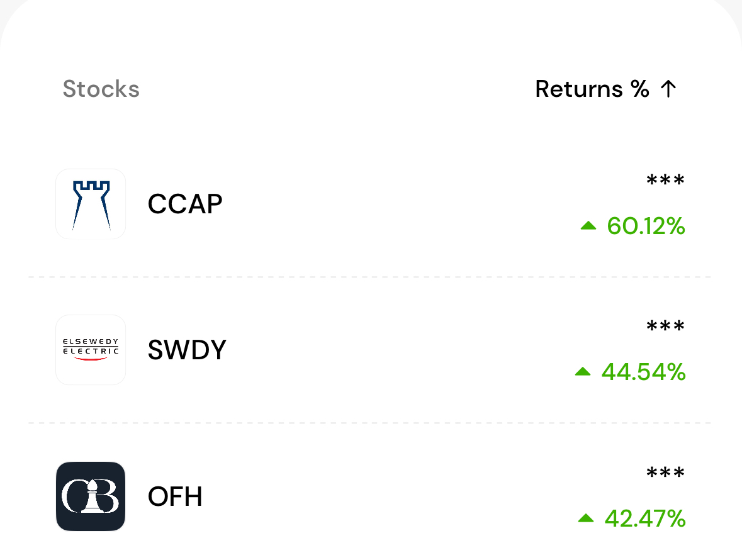Open the CCAP castle logo icon
Image resolution: width=742 pixels, height=560 pixels.
[91, 204]
